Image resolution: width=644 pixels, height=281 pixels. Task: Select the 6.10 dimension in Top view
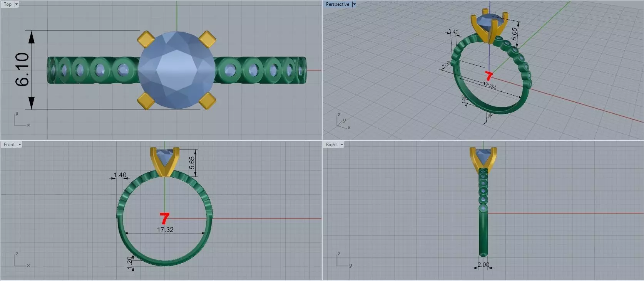pos(22,69)
